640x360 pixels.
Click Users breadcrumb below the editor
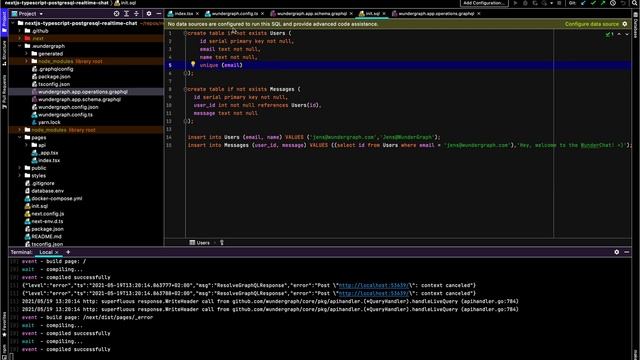tap(200, 242)
